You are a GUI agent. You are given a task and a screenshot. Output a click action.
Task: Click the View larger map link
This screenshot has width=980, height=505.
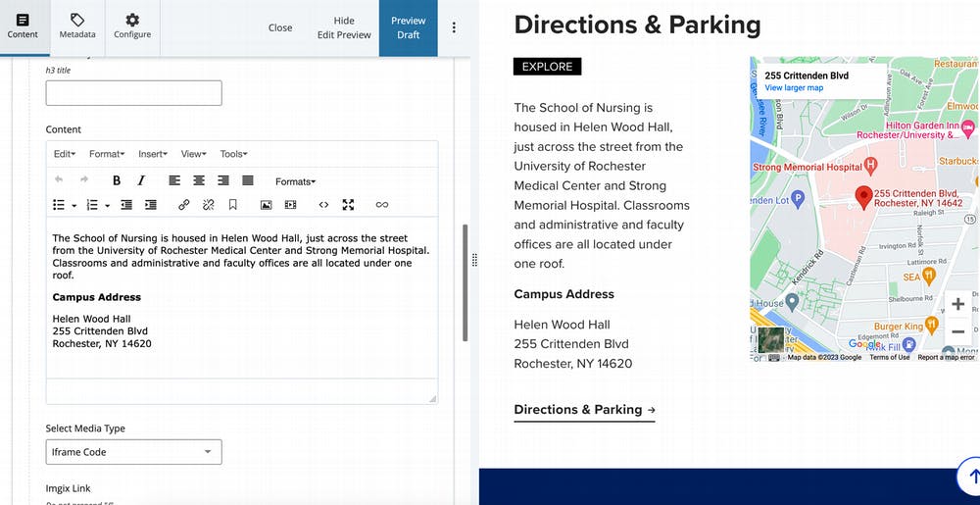[794, 87]
